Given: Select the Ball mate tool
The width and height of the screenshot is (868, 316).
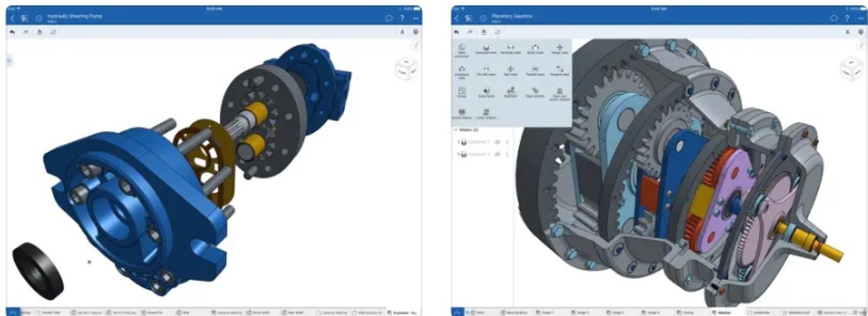Looking at the screenshot, I should coord(510,70).
